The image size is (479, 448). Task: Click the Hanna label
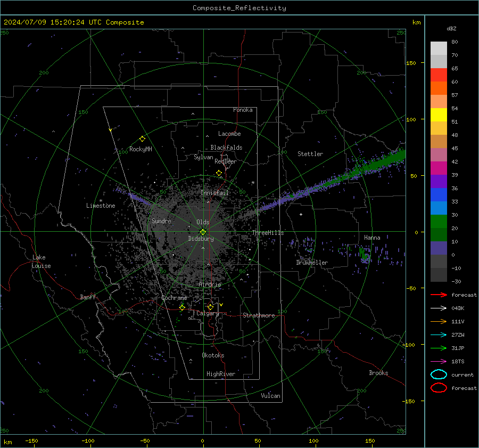372,238
